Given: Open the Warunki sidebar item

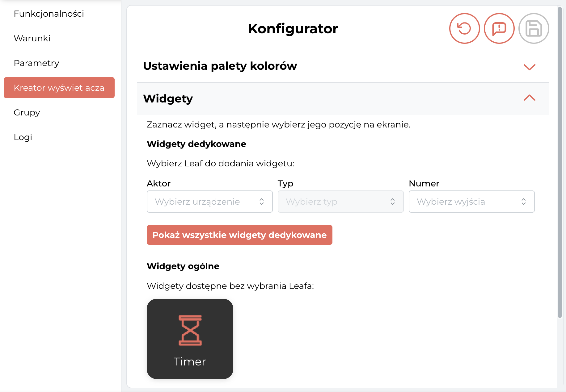Looking at the screenshot, I should point(32,38).
